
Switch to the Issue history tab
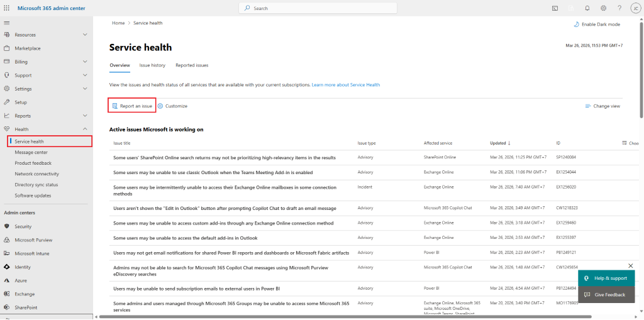[x=152, y=65]
